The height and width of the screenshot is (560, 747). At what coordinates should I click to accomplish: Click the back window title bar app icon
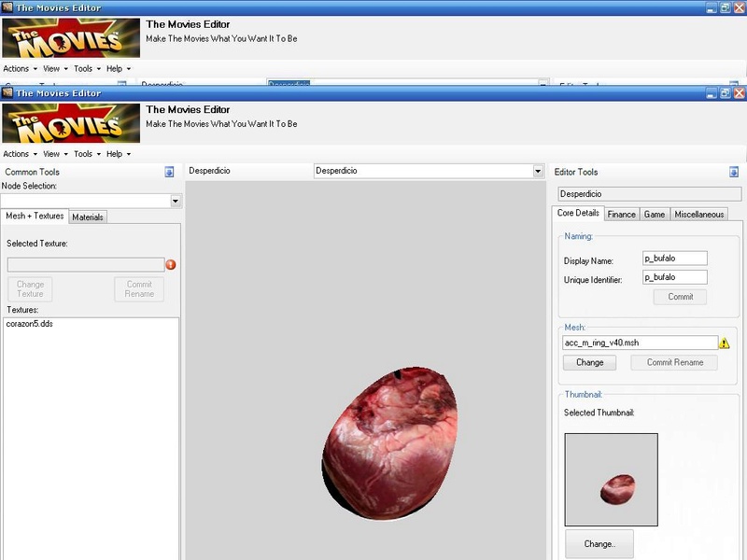point(7,7)
